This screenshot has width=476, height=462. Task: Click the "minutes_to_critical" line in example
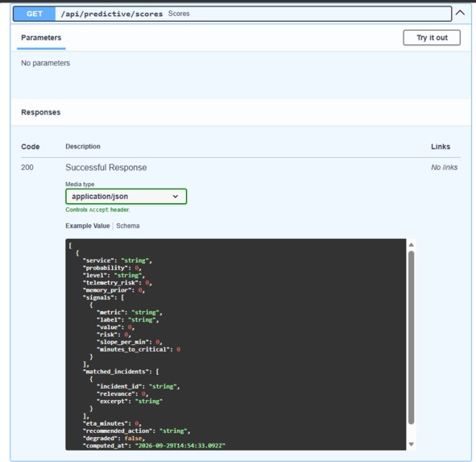click(x=139, y=349)
